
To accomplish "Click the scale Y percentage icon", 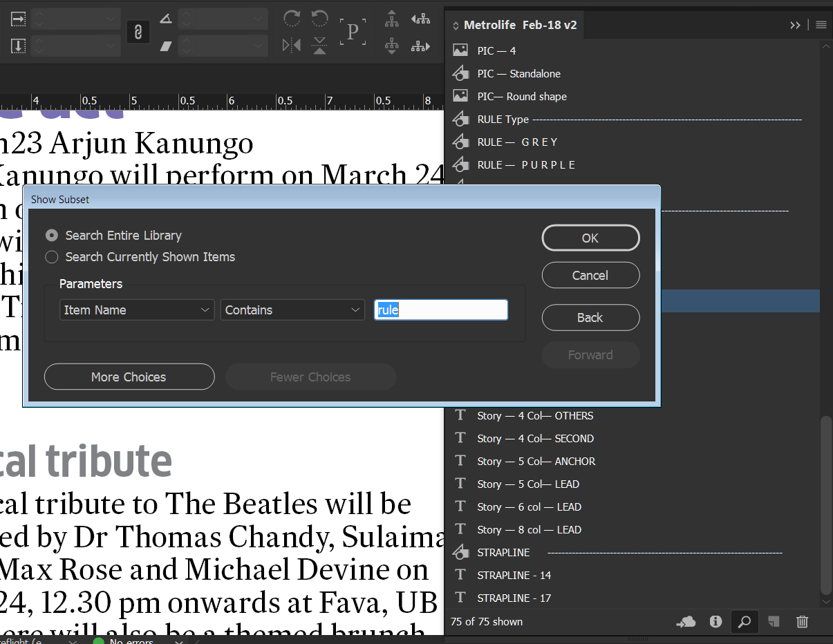I will pos(18,46).
